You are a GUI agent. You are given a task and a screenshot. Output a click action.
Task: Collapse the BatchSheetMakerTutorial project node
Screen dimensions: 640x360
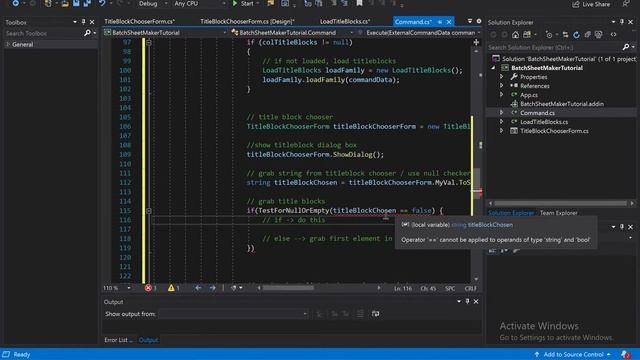click(493, 68)
